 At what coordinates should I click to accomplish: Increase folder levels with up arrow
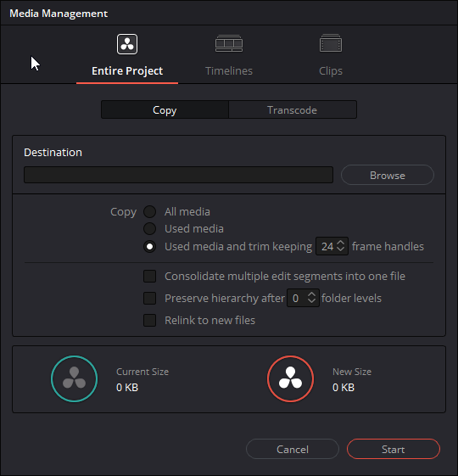pos(312,294)
